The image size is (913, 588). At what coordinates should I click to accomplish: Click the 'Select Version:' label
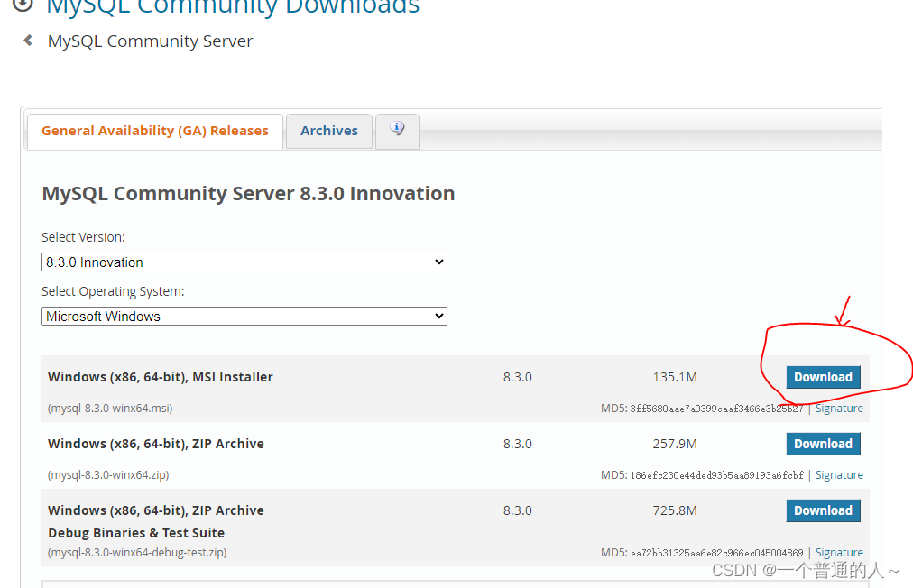click(83, 237)
